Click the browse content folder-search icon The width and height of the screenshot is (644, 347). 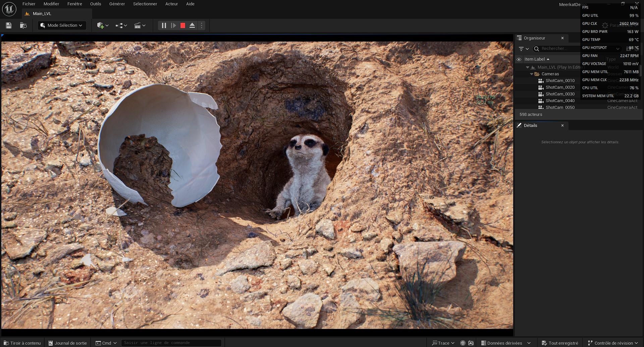[23, 25]
